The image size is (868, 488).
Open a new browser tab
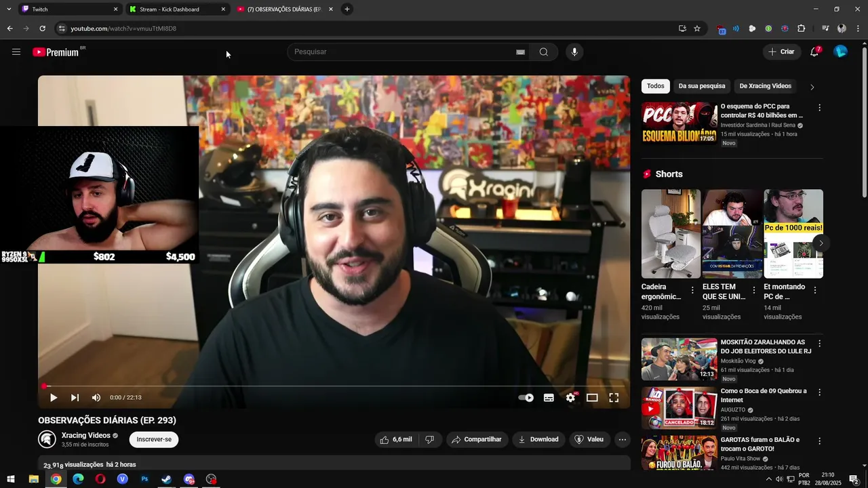(347, 9)
